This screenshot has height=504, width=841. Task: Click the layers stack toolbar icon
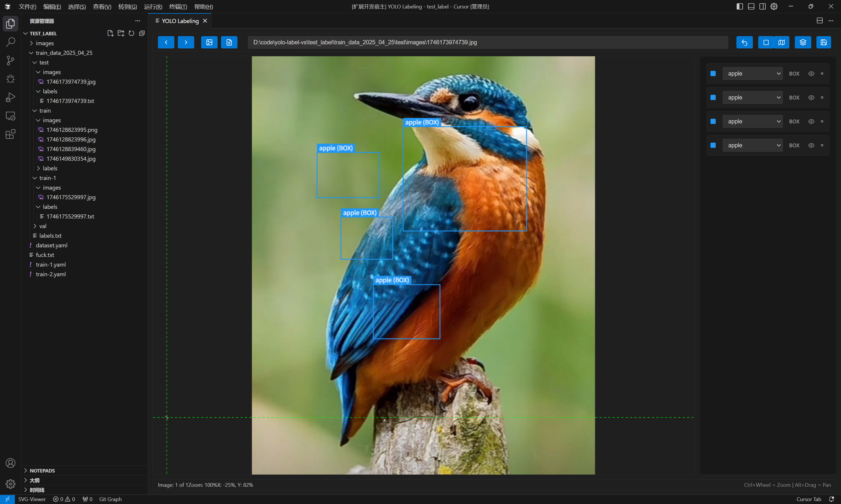pyautogui.click(x=802, y=42)
